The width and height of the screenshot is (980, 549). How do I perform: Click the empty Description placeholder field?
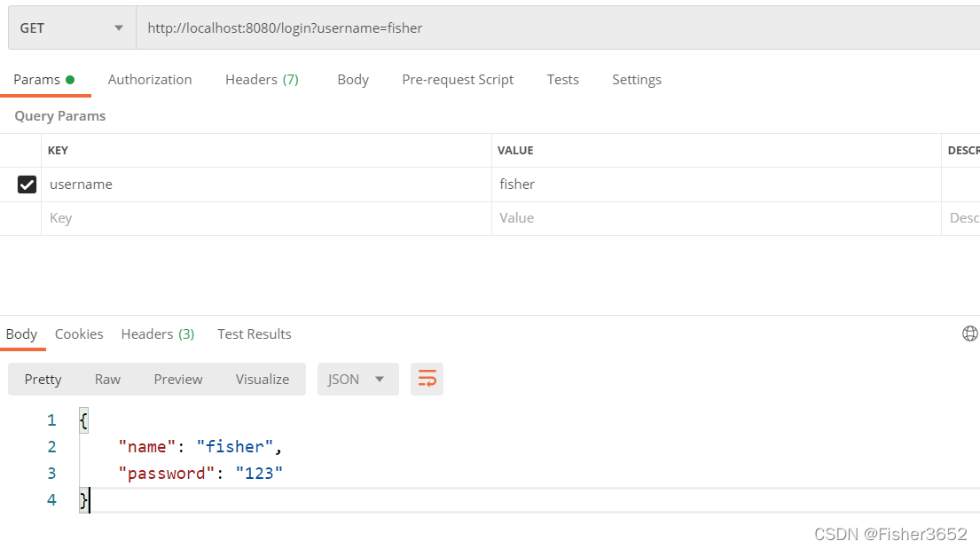[961, 218]
